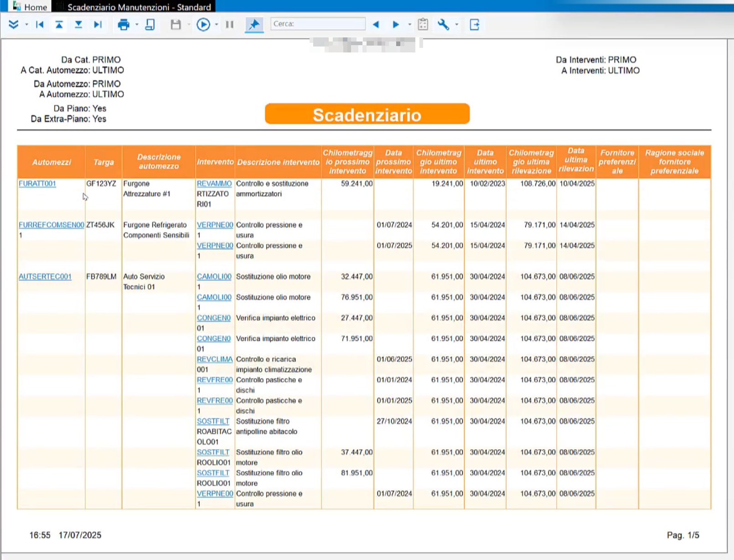Jump to the next page with down-arrow icon
Image resolution: width=734 pixels, height=560 pixels.
click(x=78, y=25)
